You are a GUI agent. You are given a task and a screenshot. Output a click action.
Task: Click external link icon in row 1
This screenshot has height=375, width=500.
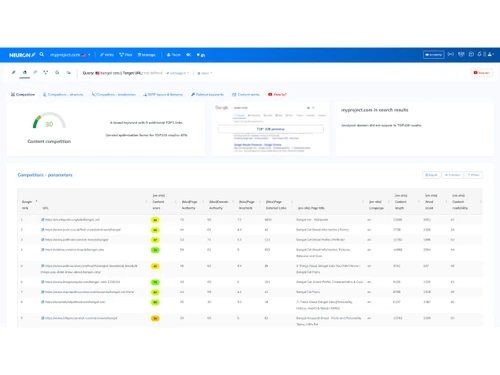[x=43, y=220]
